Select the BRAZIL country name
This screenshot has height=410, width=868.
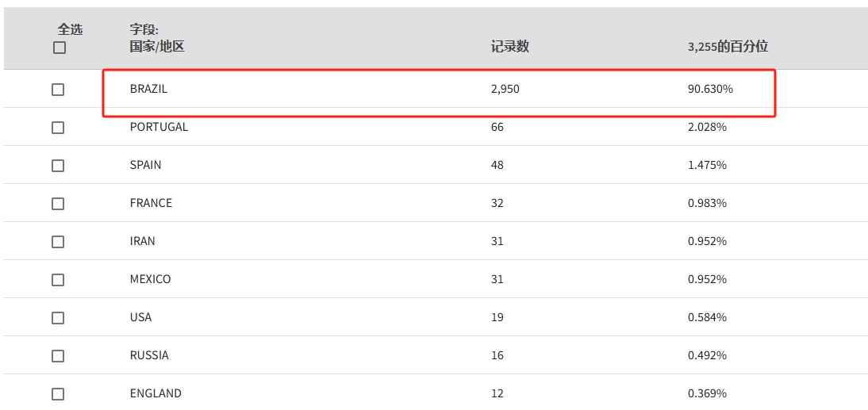pyautogui.click(x=148, y=89)
